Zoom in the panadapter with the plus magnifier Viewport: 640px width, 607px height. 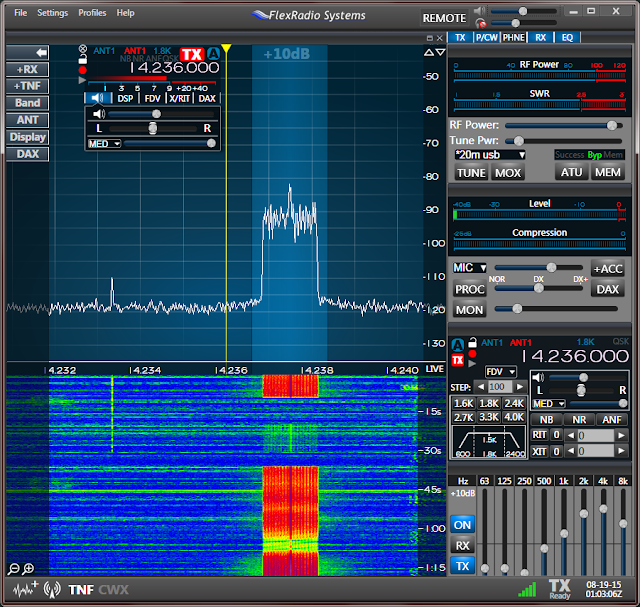28,569
